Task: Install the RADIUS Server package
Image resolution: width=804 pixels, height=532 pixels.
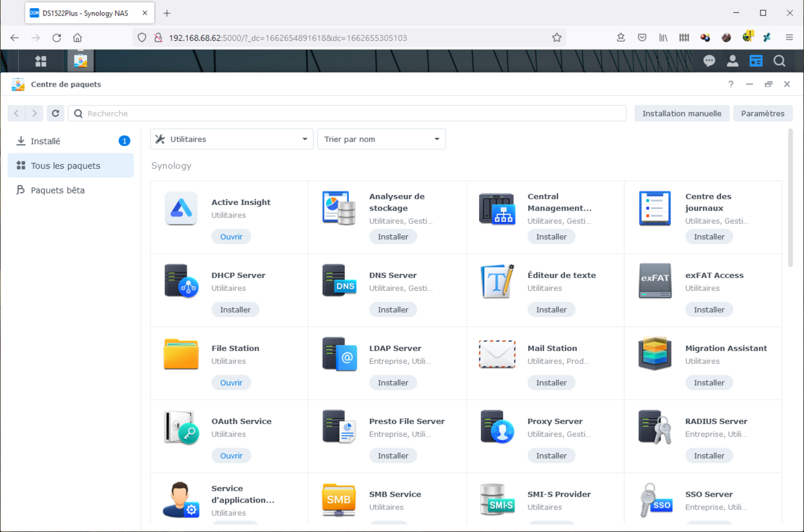Action: (709, 456)
